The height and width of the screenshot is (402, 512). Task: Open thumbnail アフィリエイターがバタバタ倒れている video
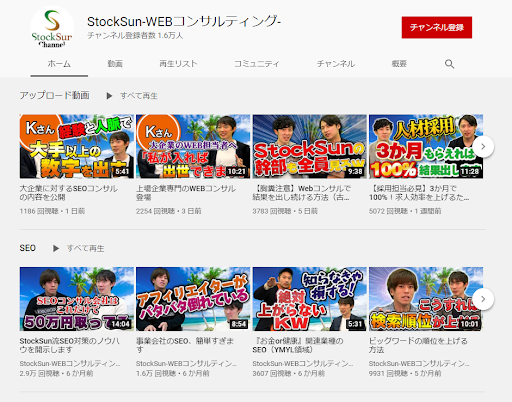pyautogui.click(x=193, y=299)
